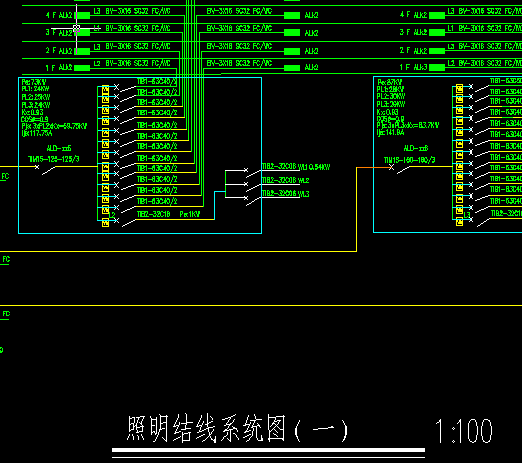
Task: Select the Pe:87KW load text in right panel
Action: [390, 82]
